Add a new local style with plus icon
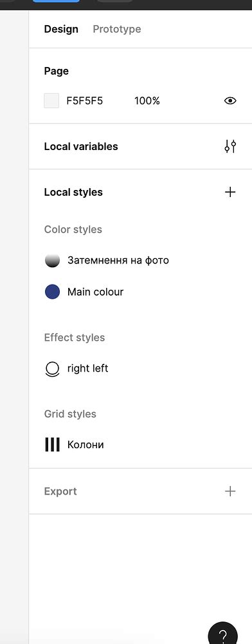 230,192
